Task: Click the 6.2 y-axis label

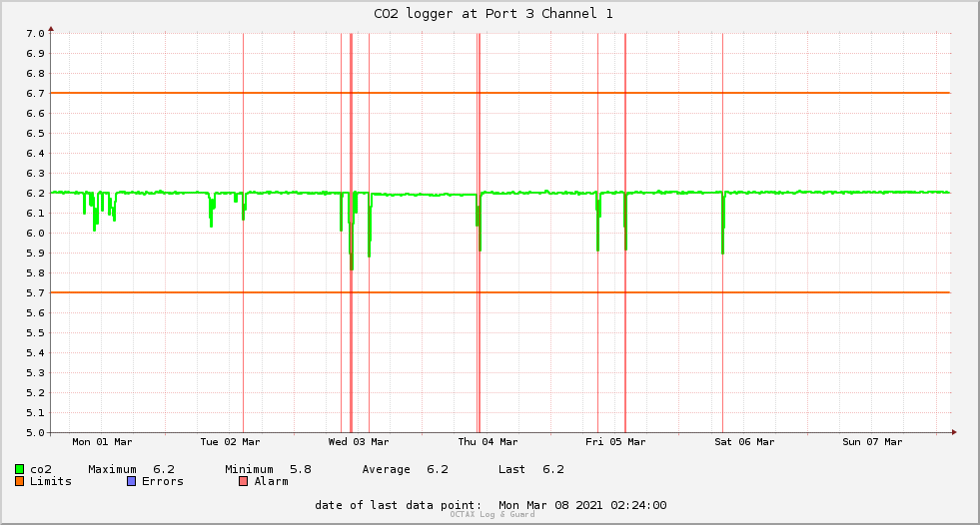Action: pos(35,194)
